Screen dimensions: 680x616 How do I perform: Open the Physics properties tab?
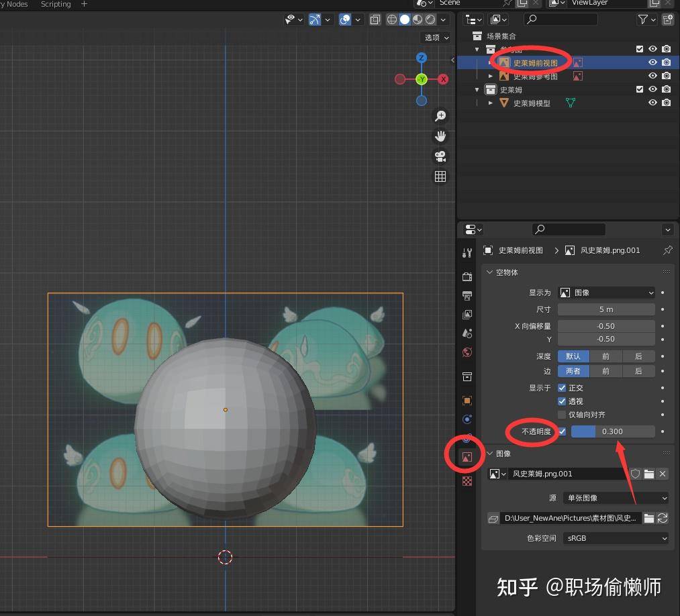467,419
